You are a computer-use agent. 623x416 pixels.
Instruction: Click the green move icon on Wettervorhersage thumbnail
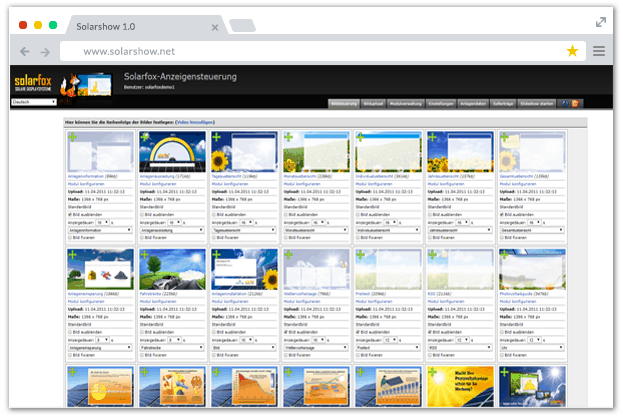(288, 255)
